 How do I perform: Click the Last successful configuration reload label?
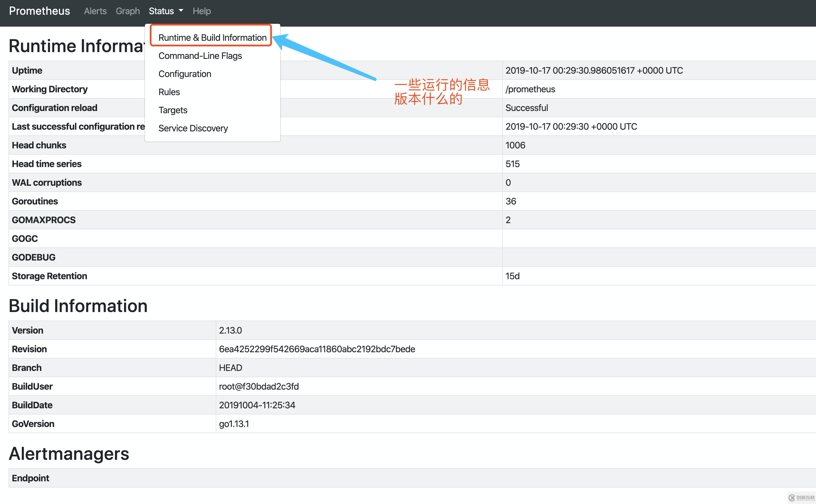(x=78, y=126)
